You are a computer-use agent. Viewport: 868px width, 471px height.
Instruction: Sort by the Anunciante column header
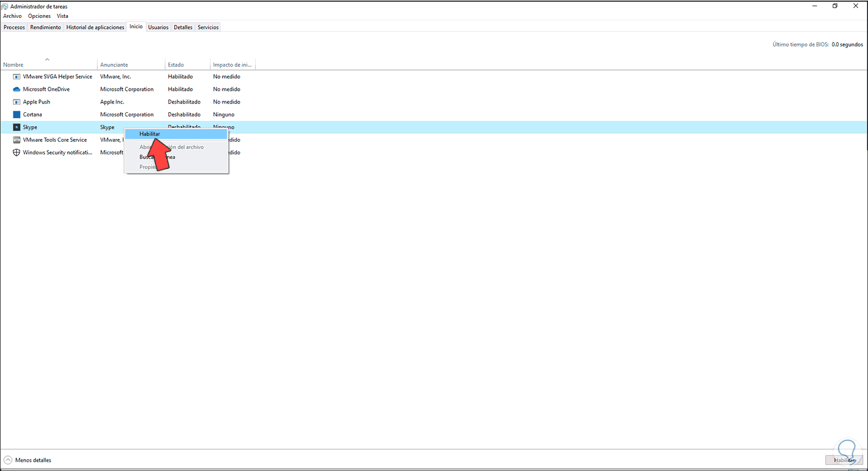pyautogui.click(x=131, y=65)
